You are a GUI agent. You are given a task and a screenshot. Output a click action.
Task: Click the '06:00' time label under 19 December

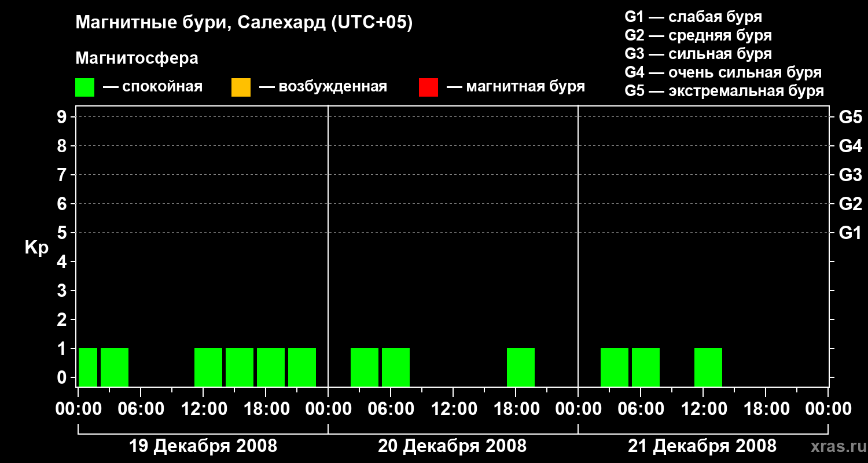[141, 409]
